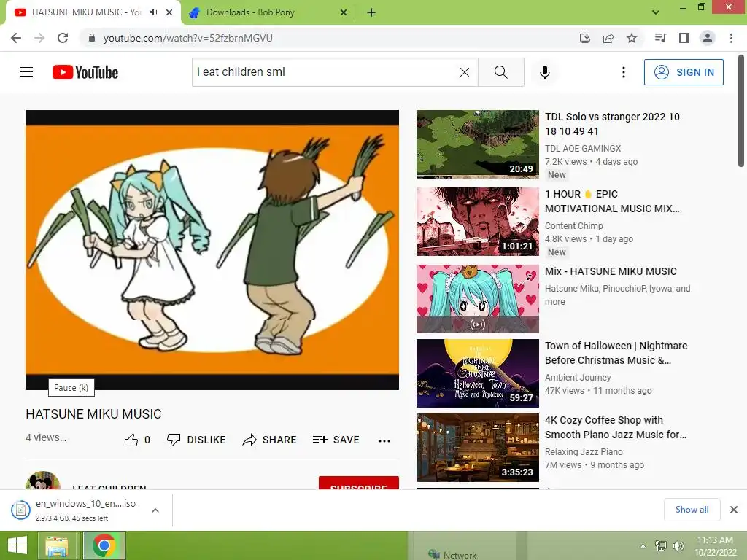Open Chrome's three-dot customize menu
This screenshot has height=560, width=747.
(731, 38)
